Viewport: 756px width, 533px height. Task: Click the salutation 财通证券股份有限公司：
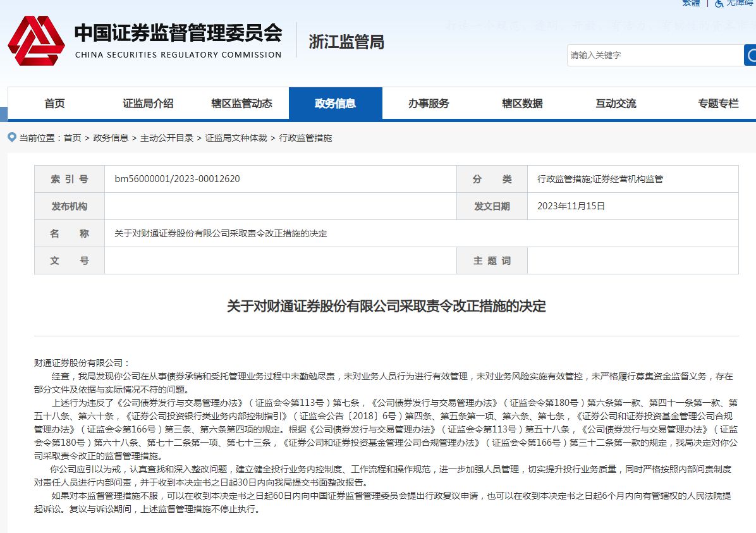(x=82, y=363)
